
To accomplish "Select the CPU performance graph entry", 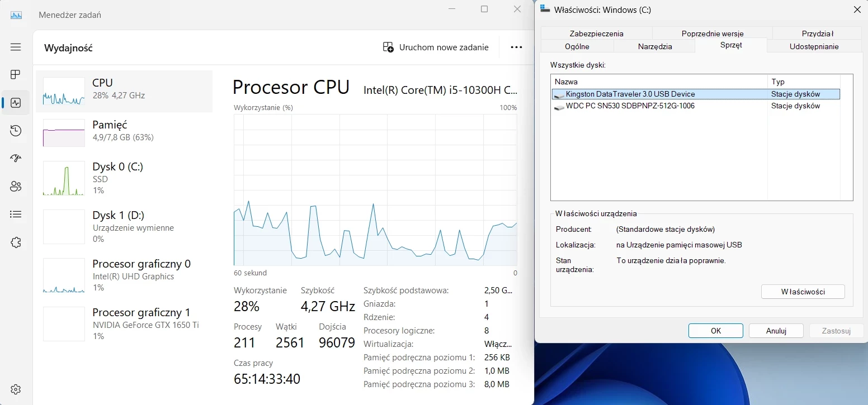I will point(124,92).
